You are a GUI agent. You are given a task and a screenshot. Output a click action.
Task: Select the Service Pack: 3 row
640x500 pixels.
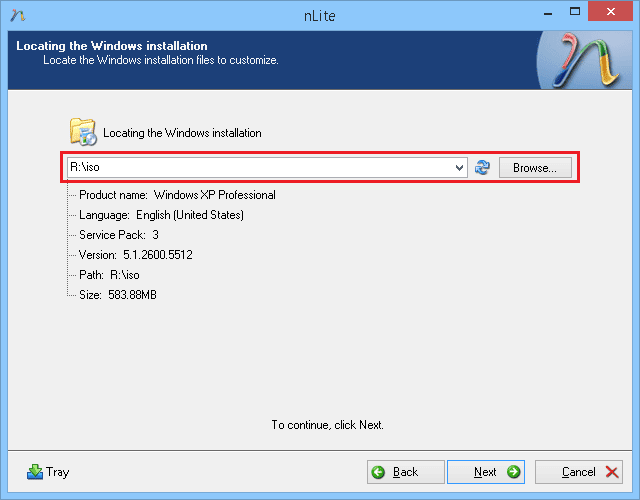[119, 235]
